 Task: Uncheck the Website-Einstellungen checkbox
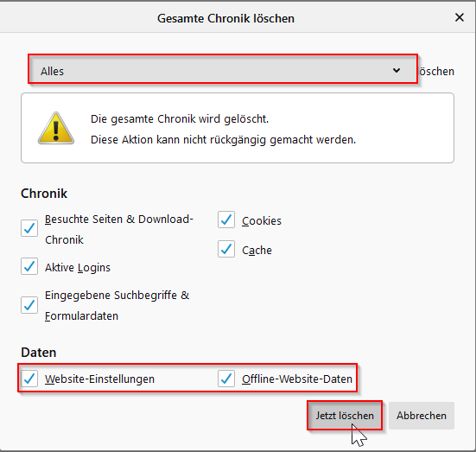(x=29, y=379)
